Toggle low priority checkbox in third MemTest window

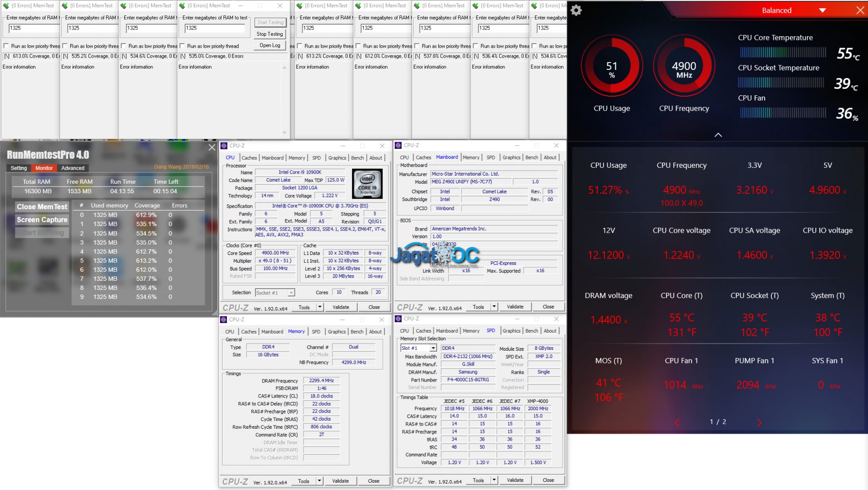[123, 46]
